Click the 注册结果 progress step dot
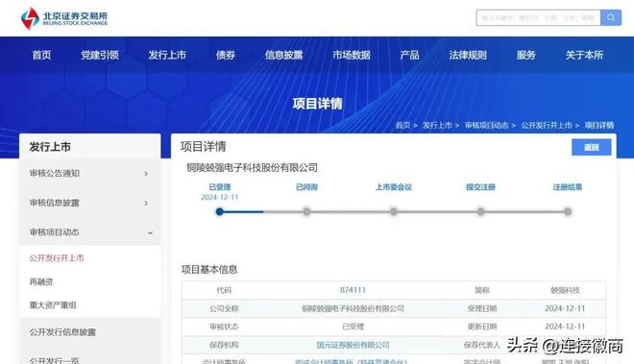This screenshot has width=634, height=364. 568,211
